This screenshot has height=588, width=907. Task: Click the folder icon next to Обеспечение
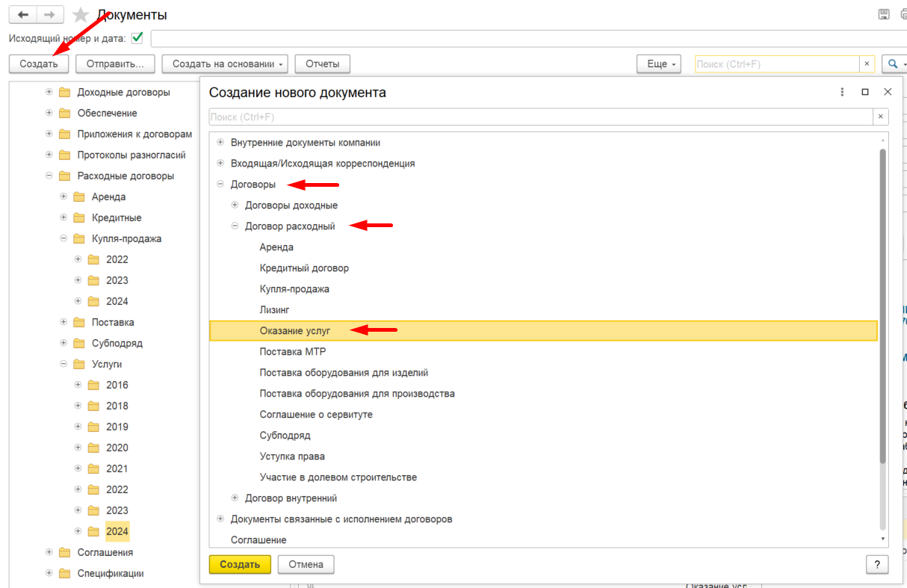(x=64, y=114)
